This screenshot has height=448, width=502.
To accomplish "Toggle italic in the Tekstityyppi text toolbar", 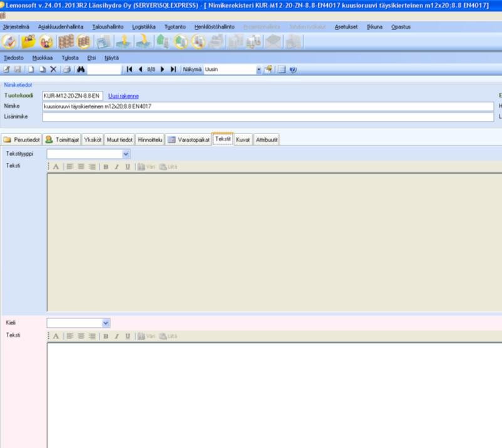I will [x=117, y=167].
